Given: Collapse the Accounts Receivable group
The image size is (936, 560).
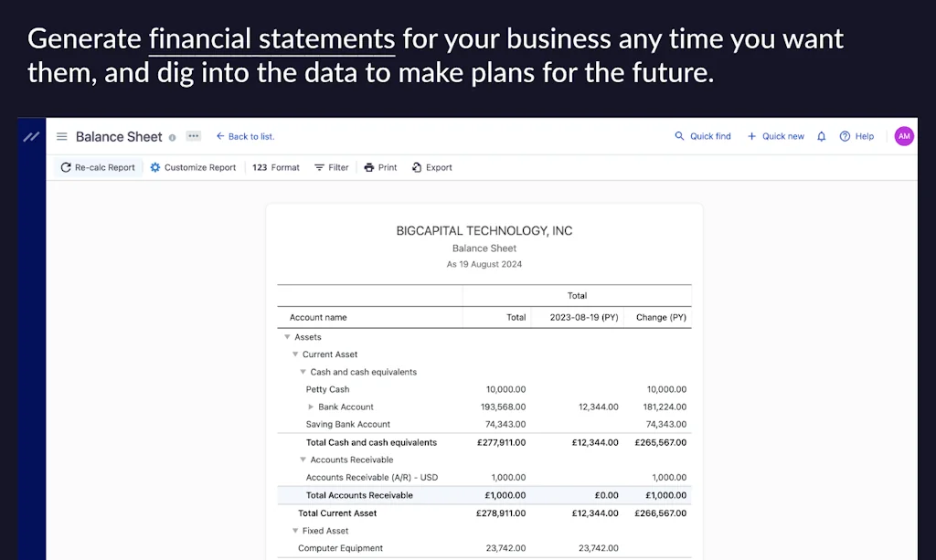Looking at the screenshot, I should (303, 460).
